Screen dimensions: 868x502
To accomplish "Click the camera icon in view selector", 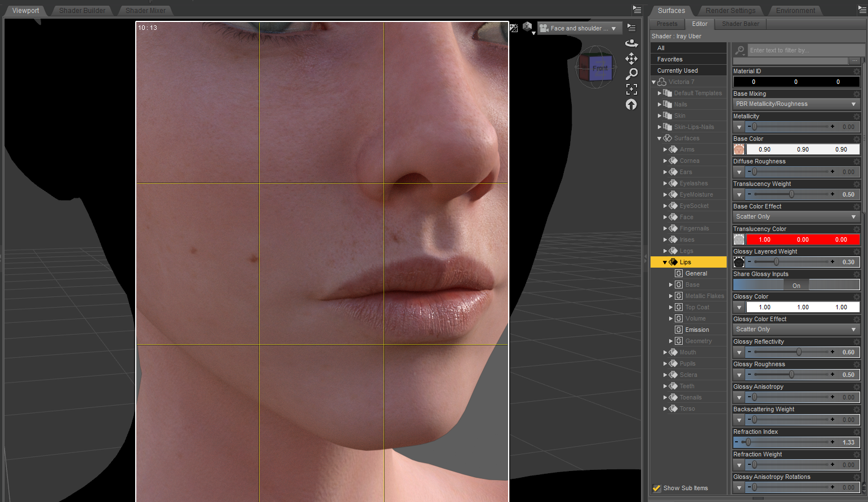I will 544,28.
